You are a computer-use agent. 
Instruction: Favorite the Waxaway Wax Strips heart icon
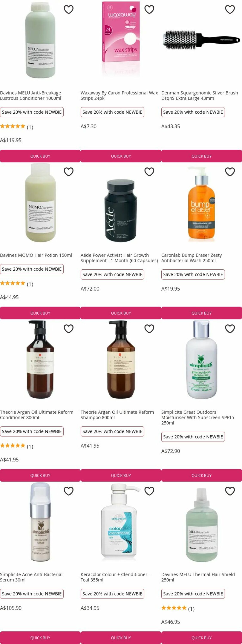coord(149,9)
